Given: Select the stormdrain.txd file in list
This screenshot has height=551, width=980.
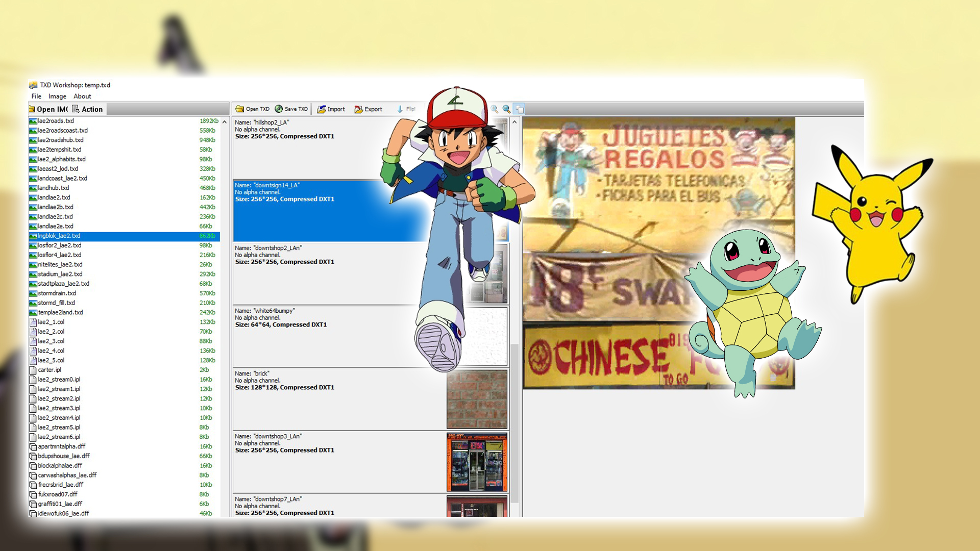Looking at the screenshot, I should 57,293.
